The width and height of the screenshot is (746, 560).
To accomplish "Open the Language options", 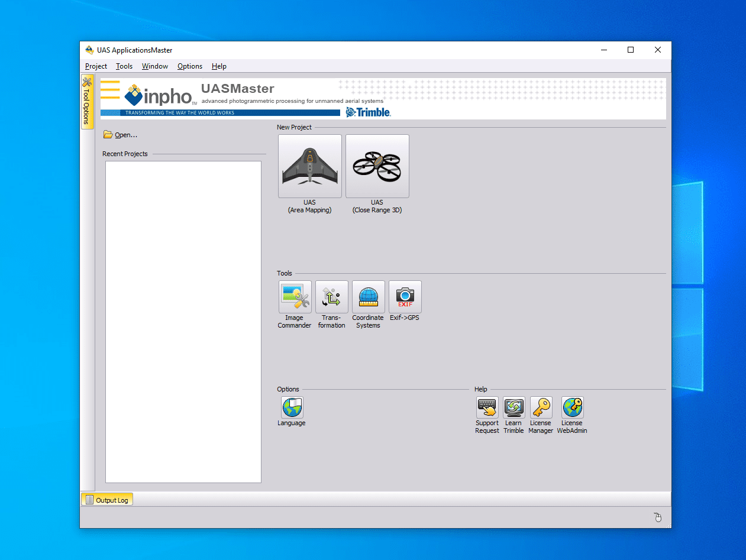I will tap(291, 407).
